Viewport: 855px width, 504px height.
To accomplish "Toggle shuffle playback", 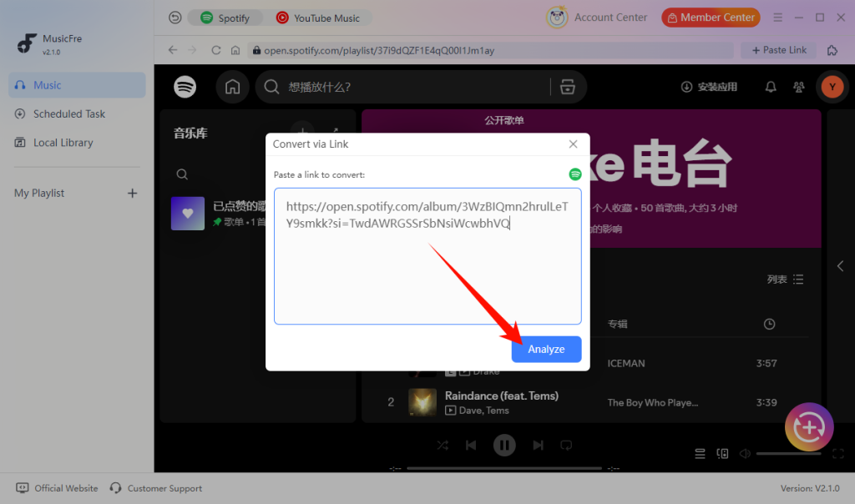I will point(443,445).
